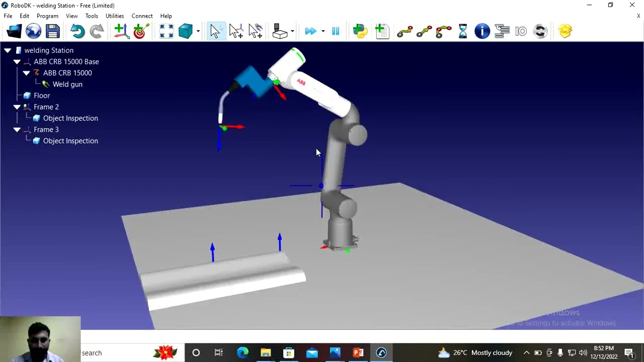Open the Help menu

click(x=166, y=16)
